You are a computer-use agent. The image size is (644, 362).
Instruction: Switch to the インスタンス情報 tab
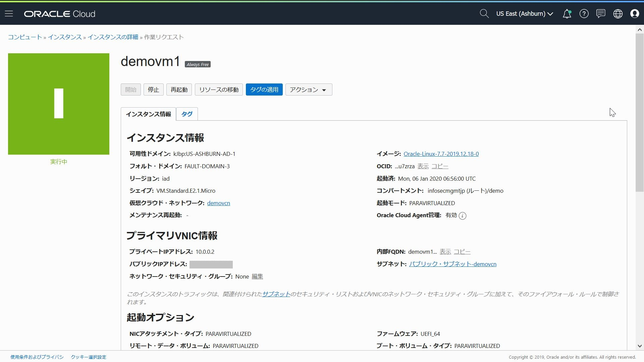148,114
